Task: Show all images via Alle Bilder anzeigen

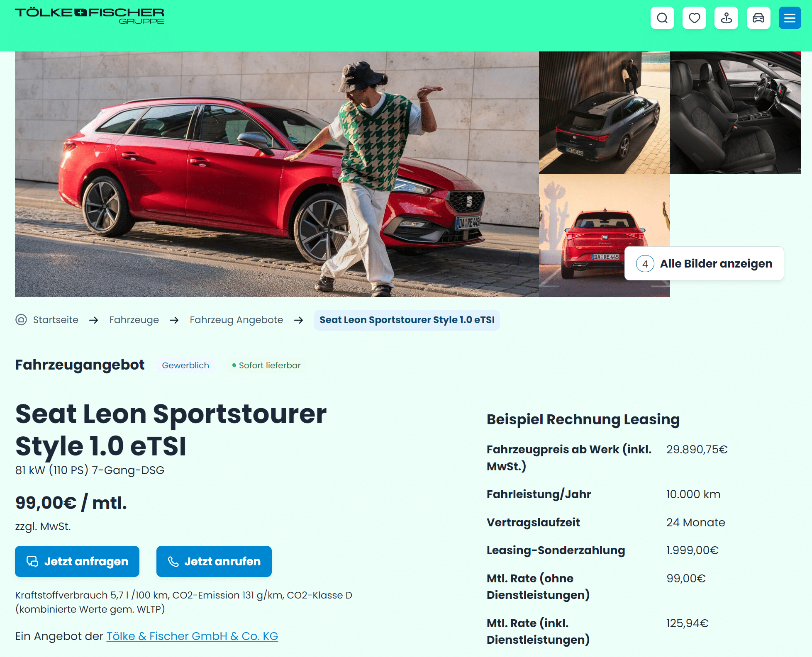Action: (x=704, y=263)
